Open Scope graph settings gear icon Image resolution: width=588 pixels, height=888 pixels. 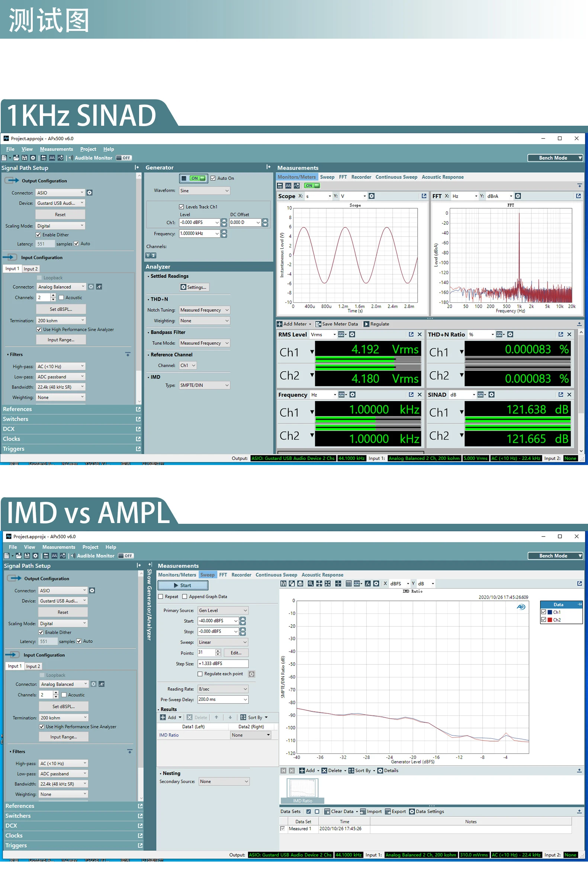coord(371,196)
